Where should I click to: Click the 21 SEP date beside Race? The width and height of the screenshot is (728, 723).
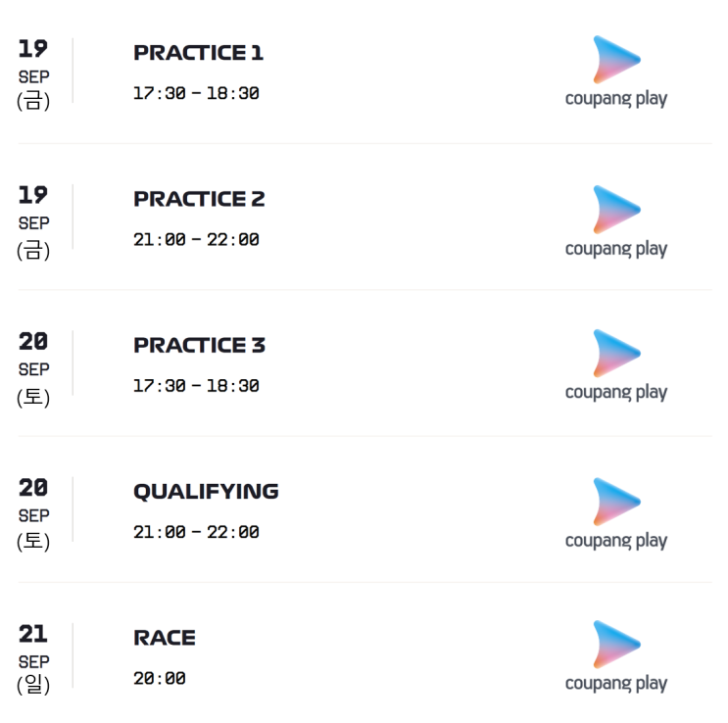[33, 659]
